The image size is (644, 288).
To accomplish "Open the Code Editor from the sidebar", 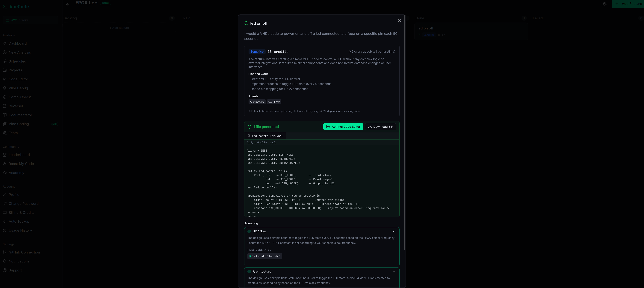I will pos(18,79).
